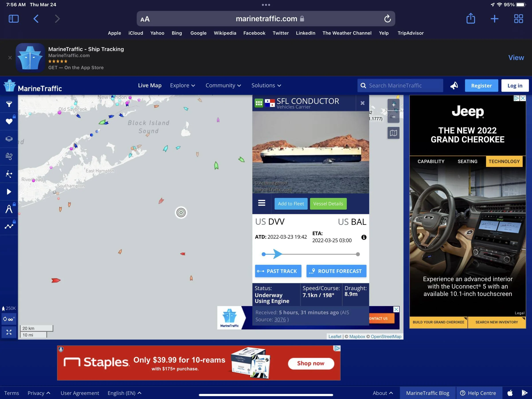
Task: Open the English (EN) language selector
Action: [x=124, y=393]
